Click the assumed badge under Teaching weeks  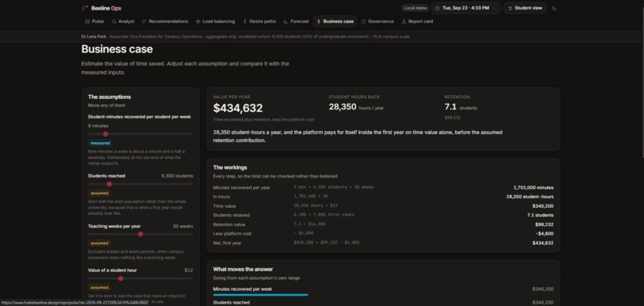[x=99, y=243]
